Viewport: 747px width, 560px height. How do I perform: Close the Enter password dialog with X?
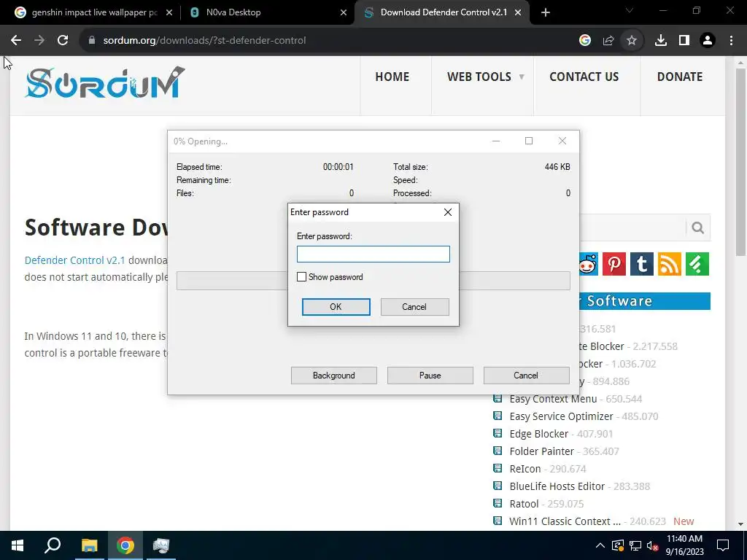(x=448, y=212)
